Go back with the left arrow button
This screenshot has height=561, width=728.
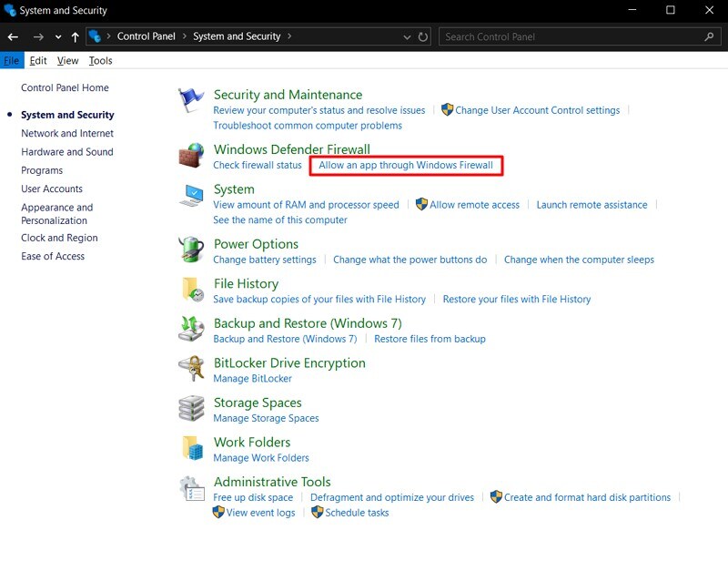pos(13,36)
